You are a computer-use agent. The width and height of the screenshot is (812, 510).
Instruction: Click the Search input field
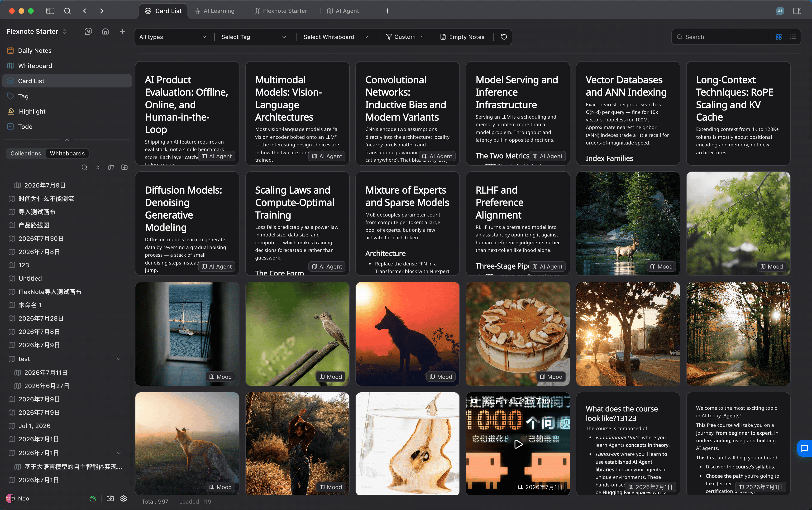721,37
